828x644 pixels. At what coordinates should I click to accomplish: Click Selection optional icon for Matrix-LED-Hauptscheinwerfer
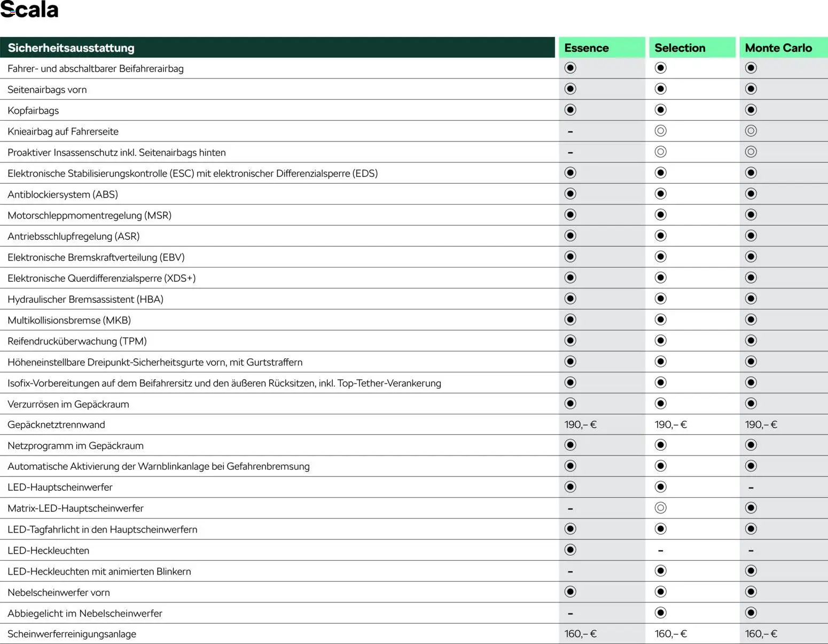(x=660, y=508)
